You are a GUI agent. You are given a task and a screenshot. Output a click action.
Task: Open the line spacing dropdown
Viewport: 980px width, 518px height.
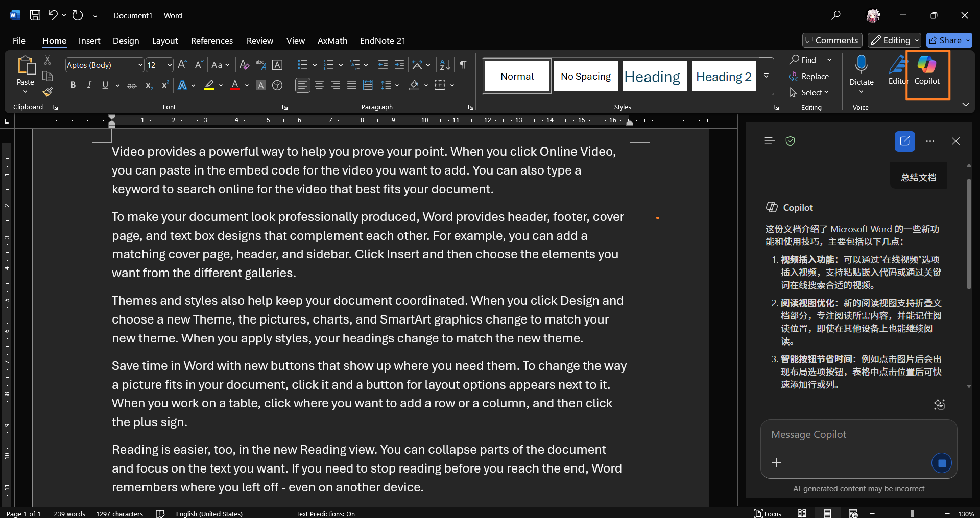(x=390, y=85)
